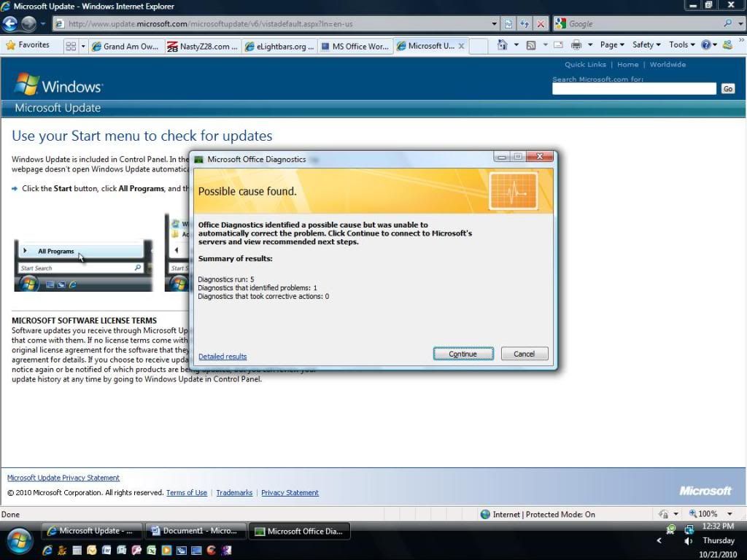Screen dimensions: 747x560
Task: Click the Windows logo on the page
Action: (x=58, y=85)
